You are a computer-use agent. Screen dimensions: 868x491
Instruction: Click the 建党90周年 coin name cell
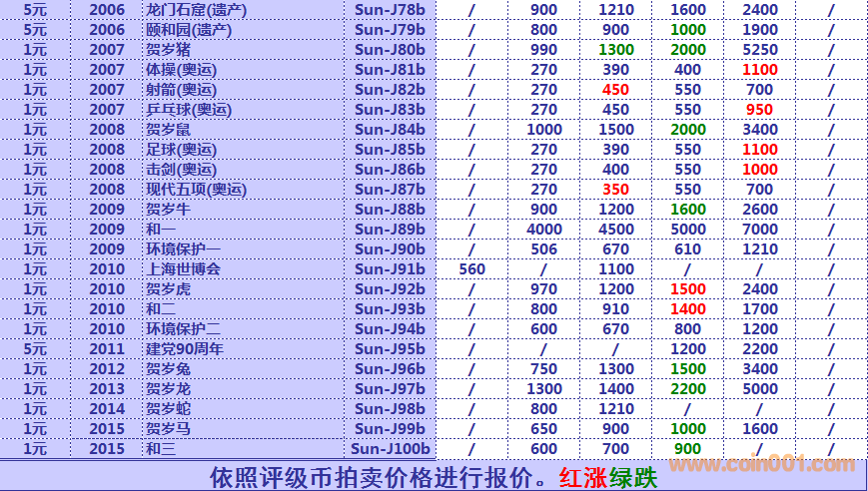click(185, 348)
